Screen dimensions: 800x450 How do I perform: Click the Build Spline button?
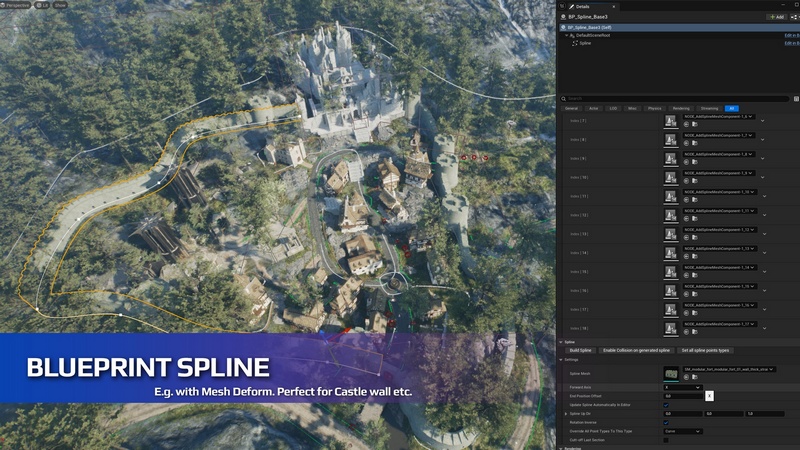[x=581, y=350]
